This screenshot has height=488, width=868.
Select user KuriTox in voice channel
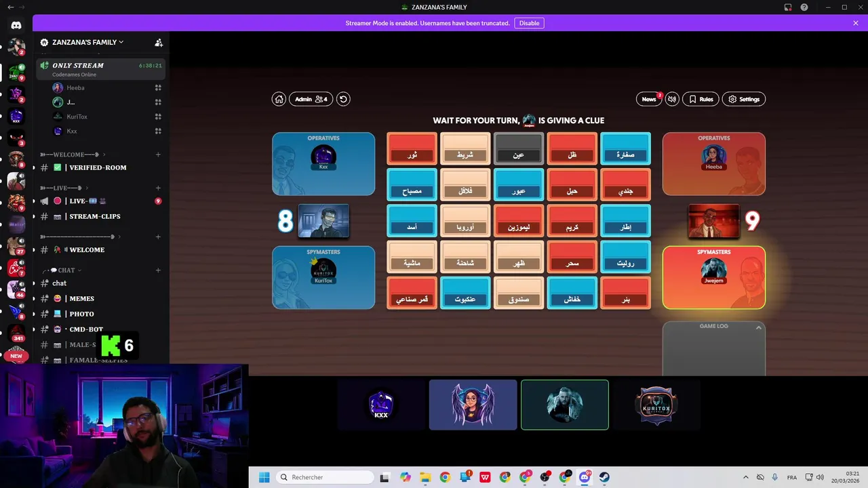(77, 117)
